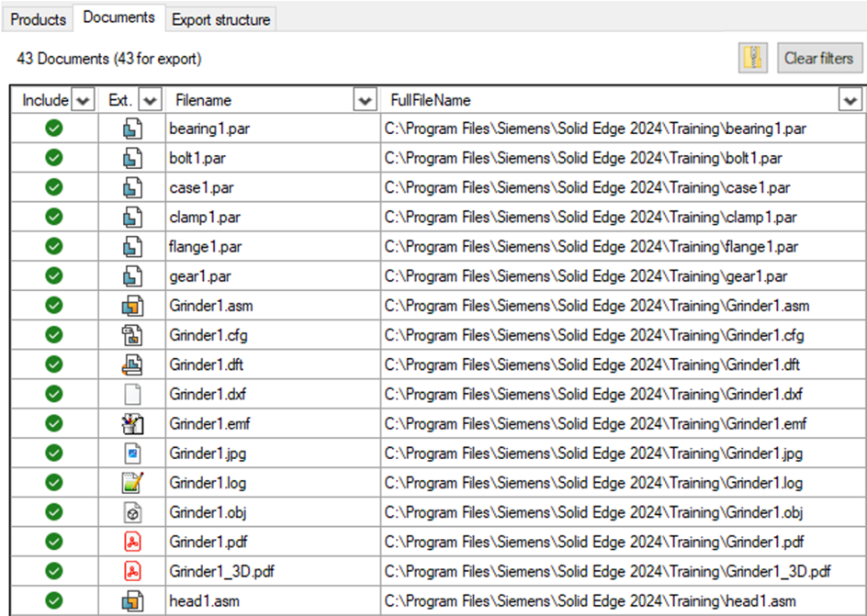Open the Include column filter dropdown
This screenshot has height=616, width=867.
pyautogui.click(x=83, y=100)
